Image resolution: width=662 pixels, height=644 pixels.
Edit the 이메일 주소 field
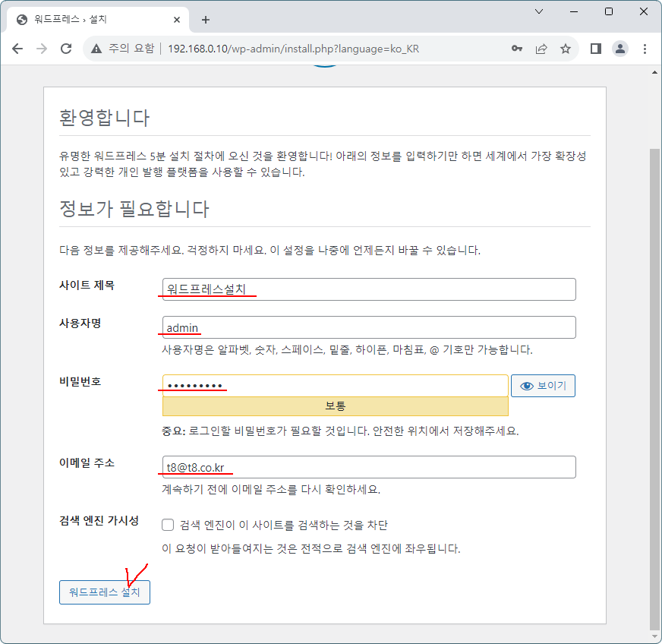pos(368,467)
